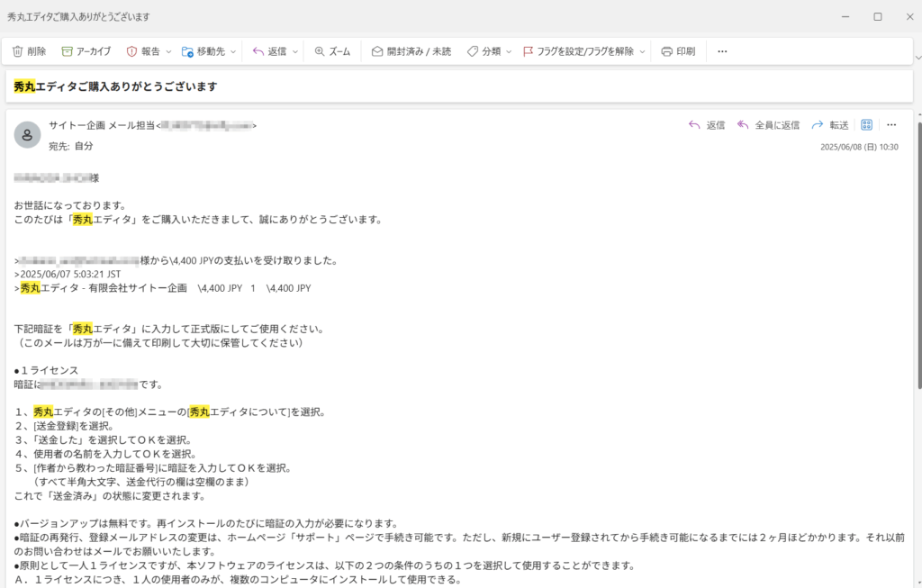Image resolution: width=922 pixels, height=588 pixels.
Task: Open the report options dropdown arrow
Action: [168, 51]
